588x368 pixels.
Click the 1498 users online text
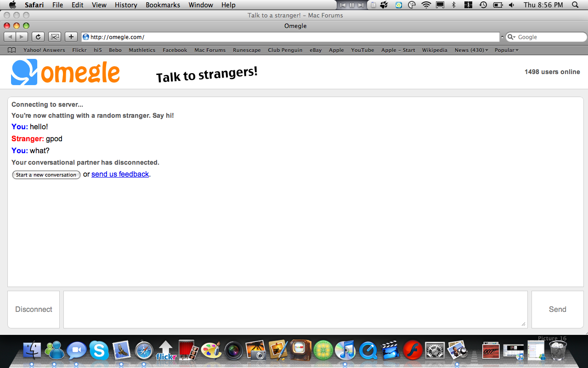click(x=552, y=72)
